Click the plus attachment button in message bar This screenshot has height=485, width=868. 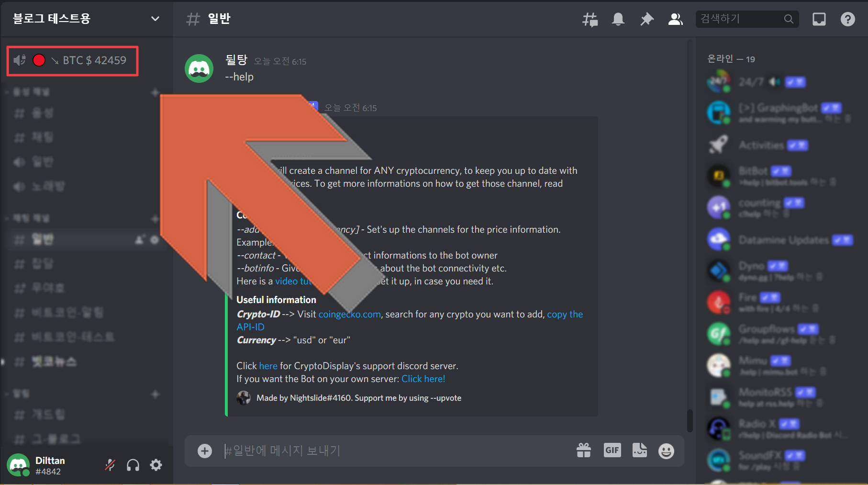click(x=205, y=451)
